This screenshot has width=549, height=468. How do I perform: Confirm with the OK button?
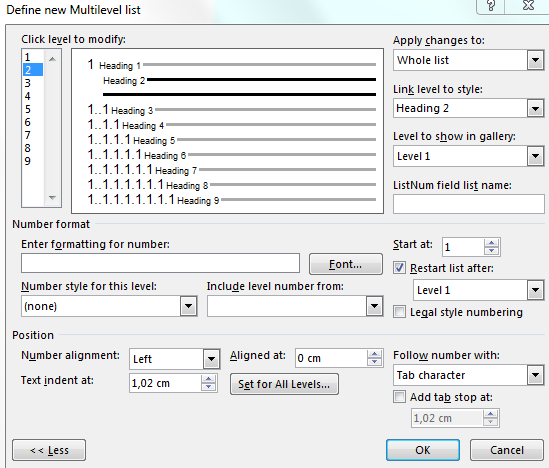(423, 450)
